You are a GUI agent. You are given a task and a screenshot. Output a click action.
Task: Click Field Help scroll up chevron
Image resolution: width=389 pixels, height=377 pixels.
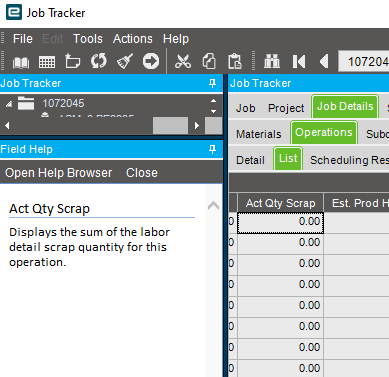pos(213,206)
